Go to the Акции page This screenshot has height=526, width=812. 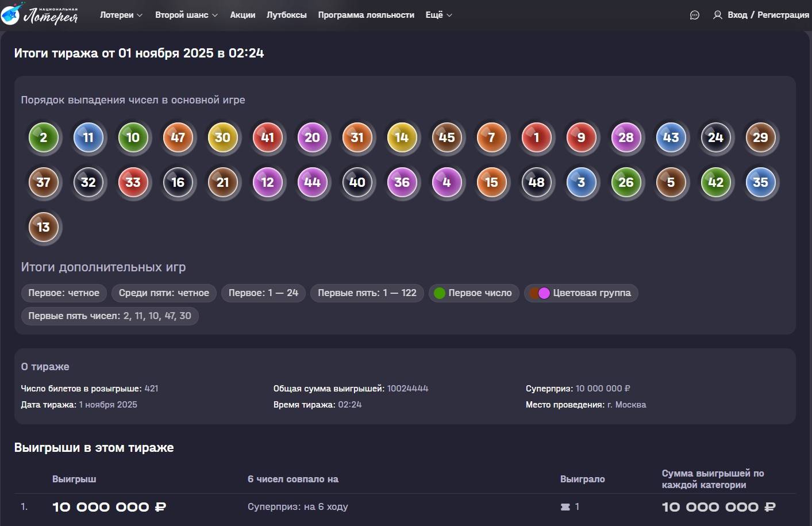(243, 15)
